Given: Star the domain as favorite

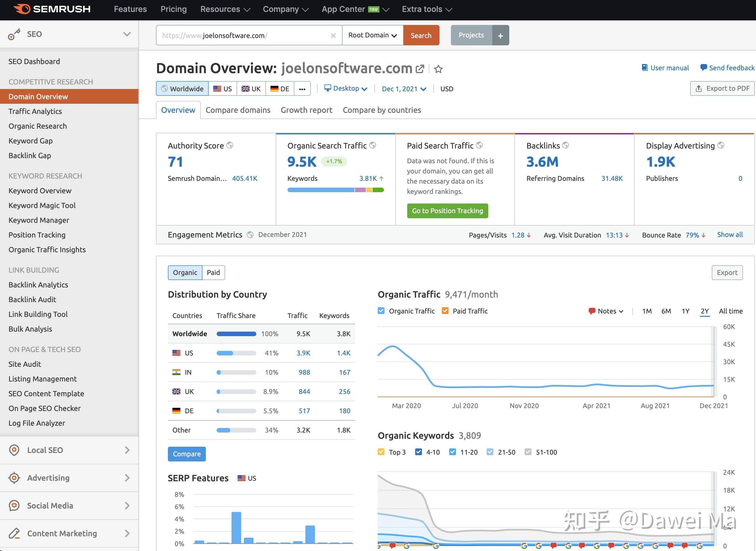Looking at the screenshot, I should [x=438, y=69].
